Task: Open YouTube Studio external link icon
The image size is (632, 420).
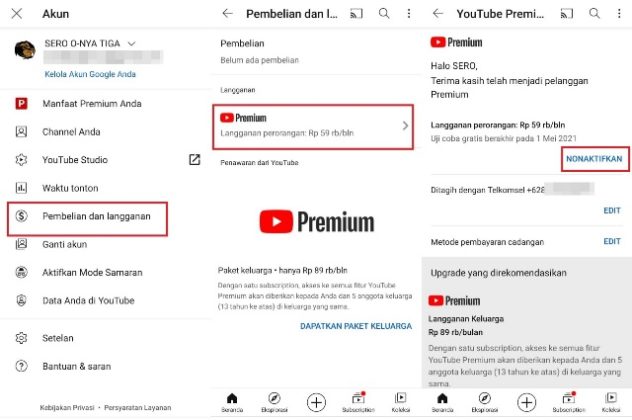Action: (194, 160)
